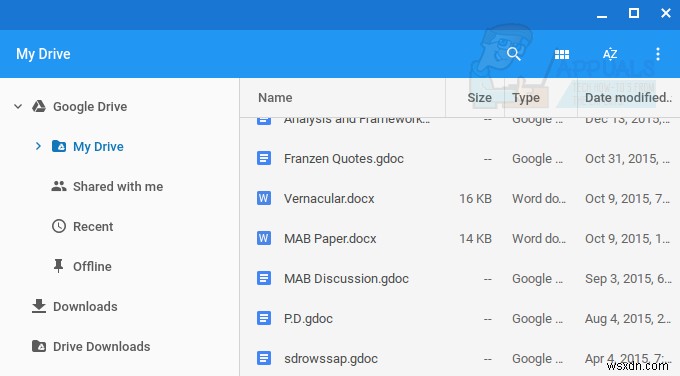Click the P.D.gdoc doc icon
This screenshot has height=376, width=680.
264,318
